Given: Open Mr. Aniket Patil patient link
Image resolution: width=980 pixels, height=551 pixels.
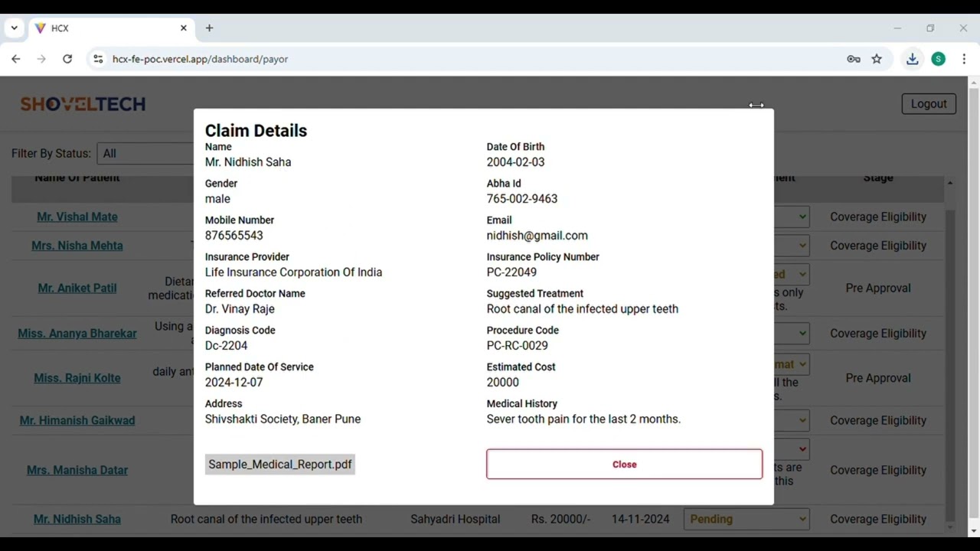Looking at the screenshot, I should (77, 288).
